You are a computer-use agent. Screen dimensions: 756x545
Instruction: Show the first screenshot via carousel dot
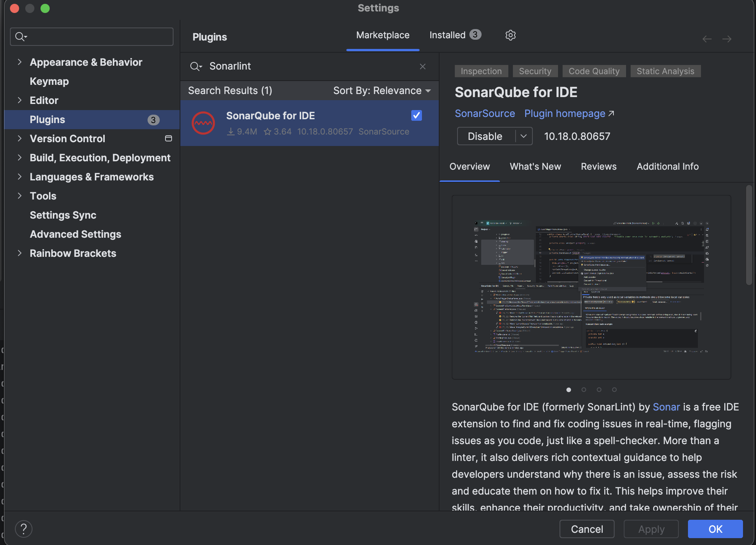tap(569, 390)
